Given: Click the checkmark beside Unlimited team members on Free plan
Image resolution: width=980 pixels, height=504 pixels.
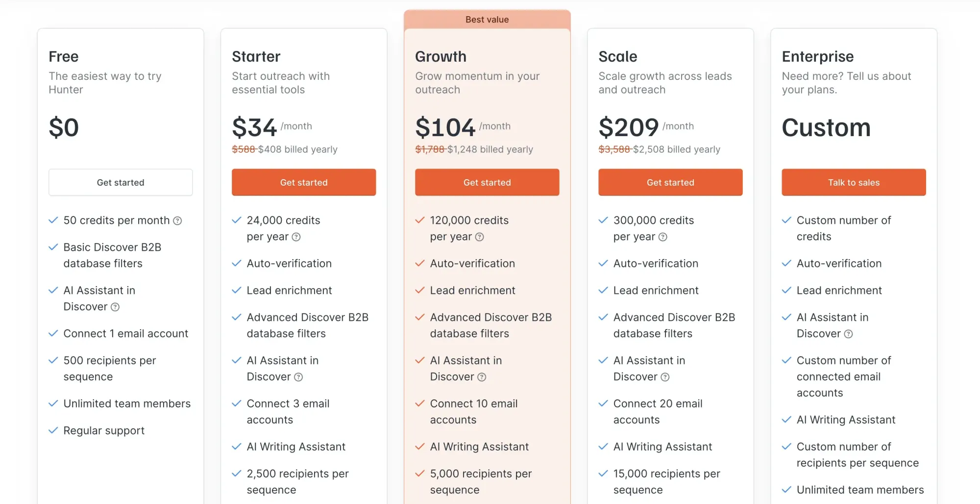Looking at the screenshot, I should click(x=53, y=404).
